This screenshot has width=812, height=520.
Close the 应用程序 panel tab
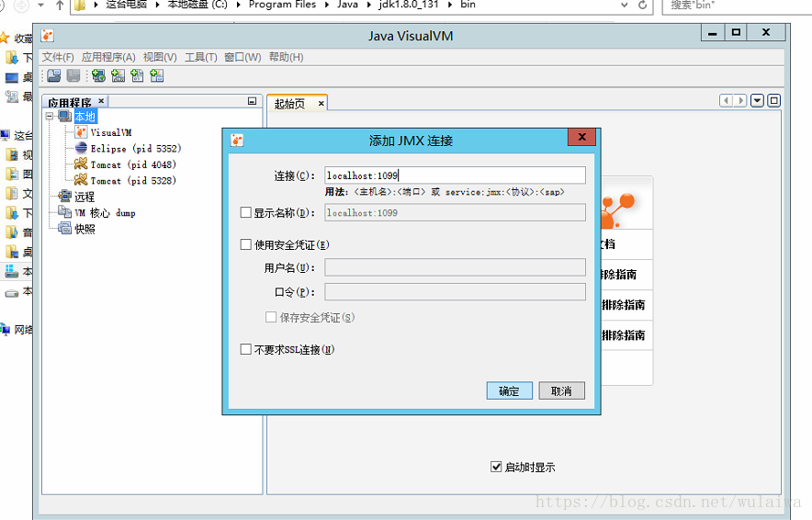coord(101,101)
